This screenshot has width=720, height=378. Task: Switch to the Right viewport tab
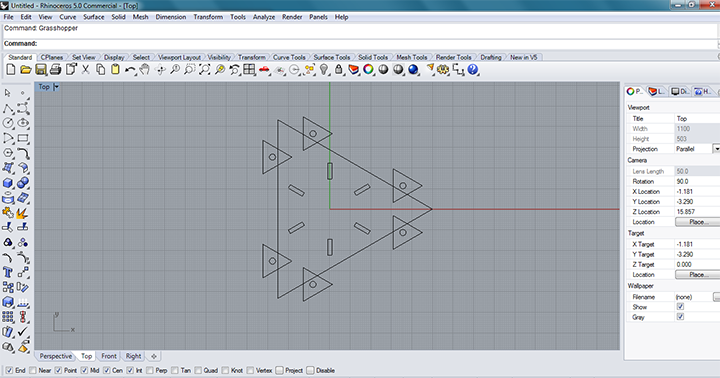coord(134,356)
